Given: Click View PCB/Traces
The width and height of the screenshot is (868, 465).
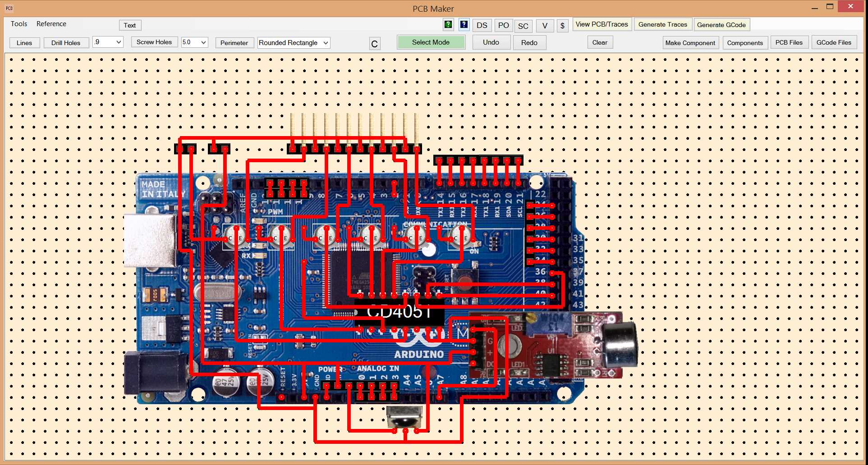Looking at the screenshot, I should point(602,24).
